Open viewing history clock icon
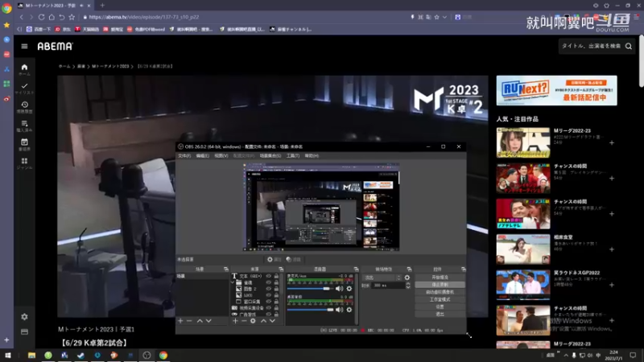The height and width of the screenshot is (362, 644). point(24,107)
